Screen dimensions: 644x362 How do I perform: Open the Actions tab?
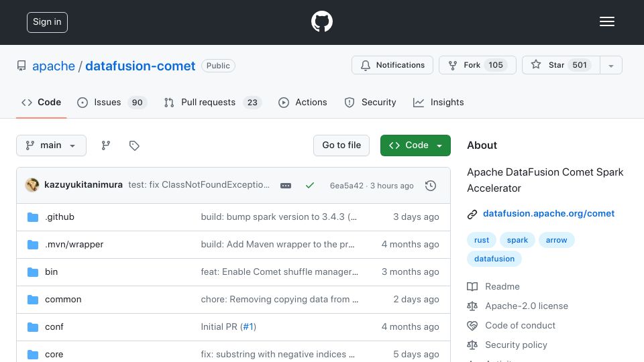[x=303, y=102]
